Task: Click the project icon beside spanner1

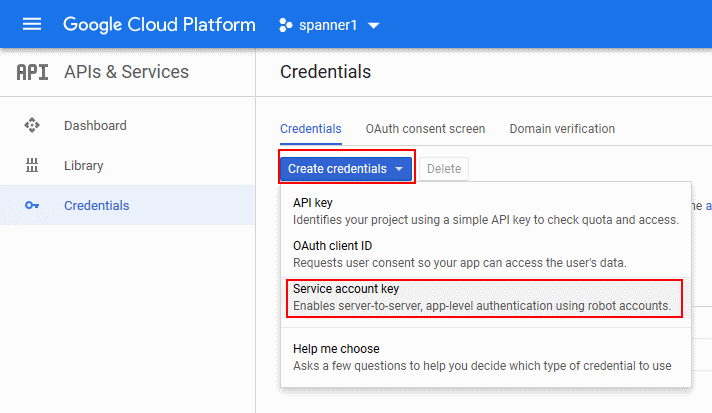Action: [283, 25]
